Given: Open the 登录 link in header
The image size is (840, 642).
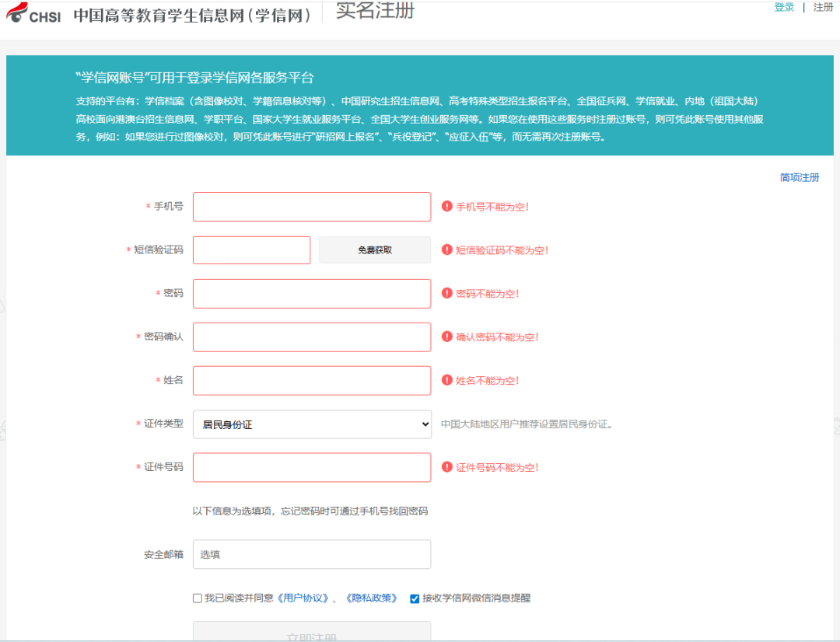Looking at the screenshot, I should tap(784, 8).
